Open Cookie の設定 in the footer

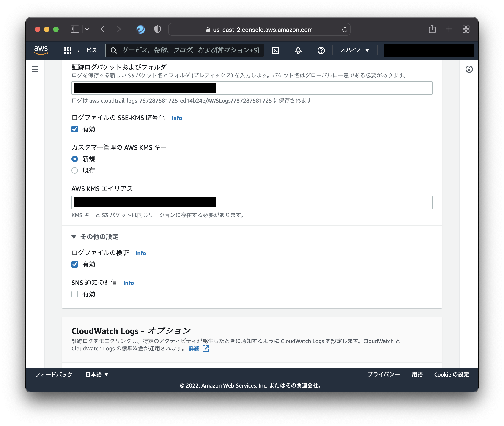[451, 374]
